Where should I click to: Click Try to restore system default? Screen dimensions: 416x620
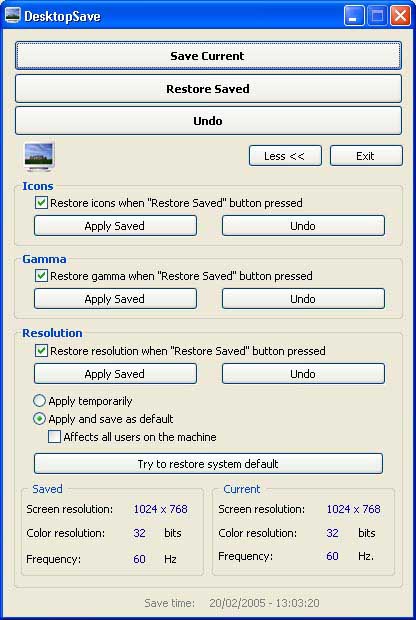click(x=208, y=463)
